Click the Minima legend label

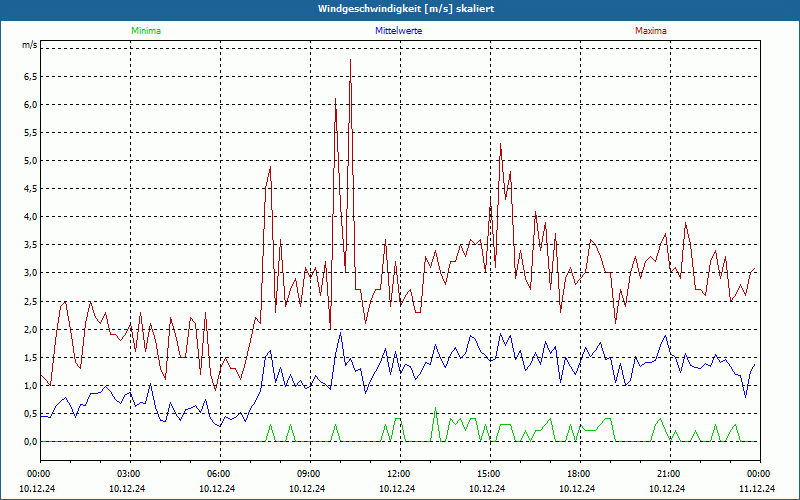click(146, 31)
